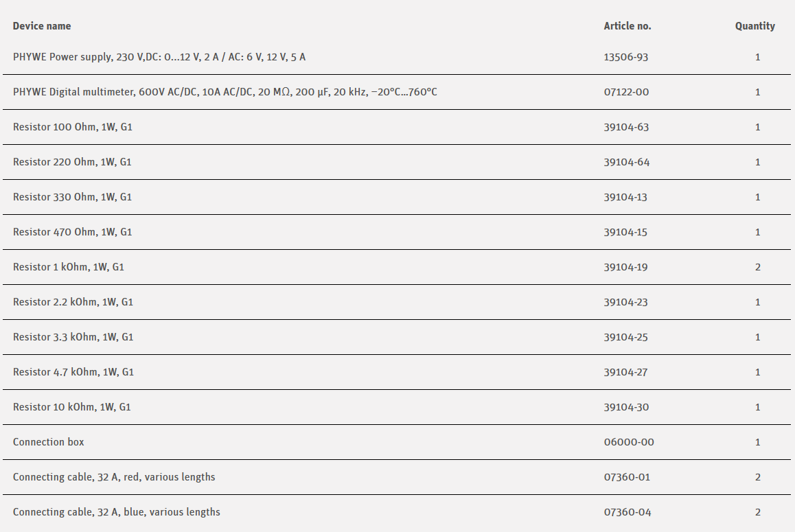Select Resistor 330 Ohm row text

(72, 197)
